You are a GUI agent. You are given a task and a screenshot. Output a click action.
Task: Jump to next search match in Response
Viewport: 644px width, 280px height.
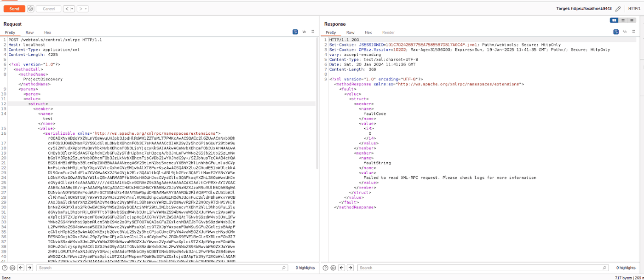[350, 268]
